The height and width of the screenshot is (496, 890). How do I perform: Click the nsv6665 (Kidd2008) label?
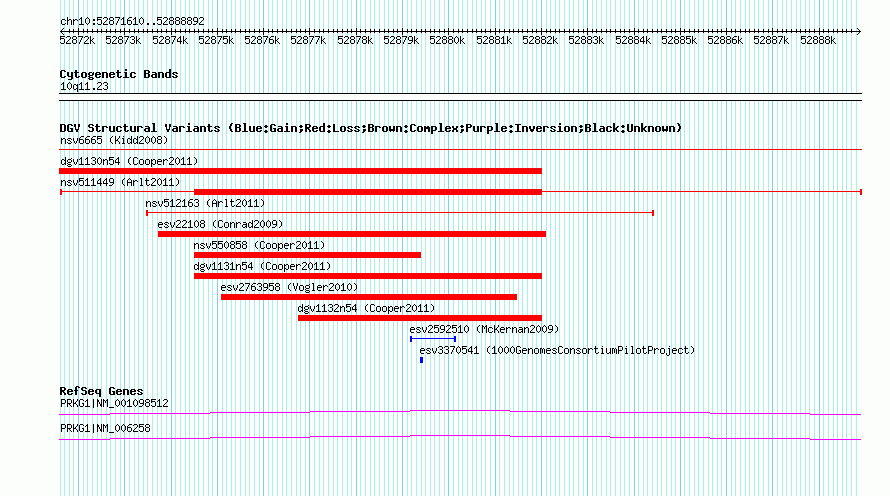(114, 140)
